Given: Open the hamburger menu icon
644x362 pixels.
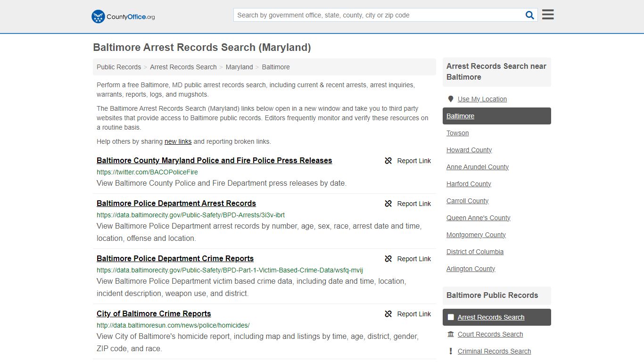Looking at the screenshot, I should tap(548, 15).
